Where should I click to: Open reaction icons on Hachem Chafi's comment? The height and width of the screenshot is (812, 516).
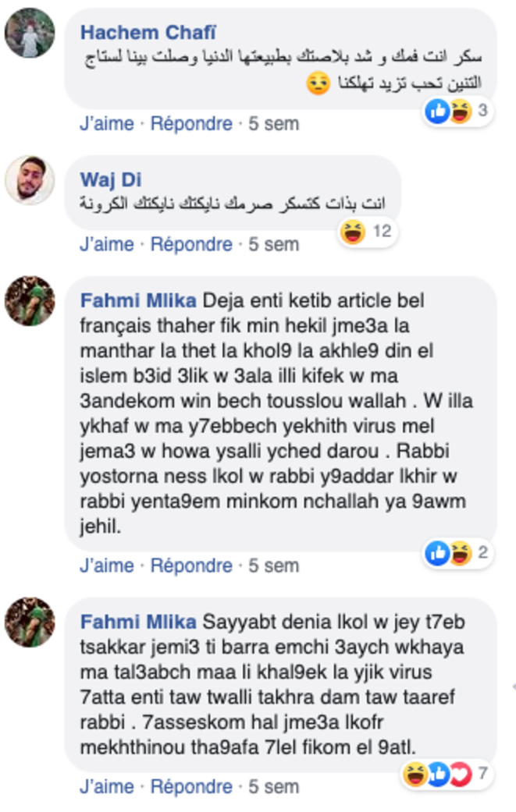[457, 111]
